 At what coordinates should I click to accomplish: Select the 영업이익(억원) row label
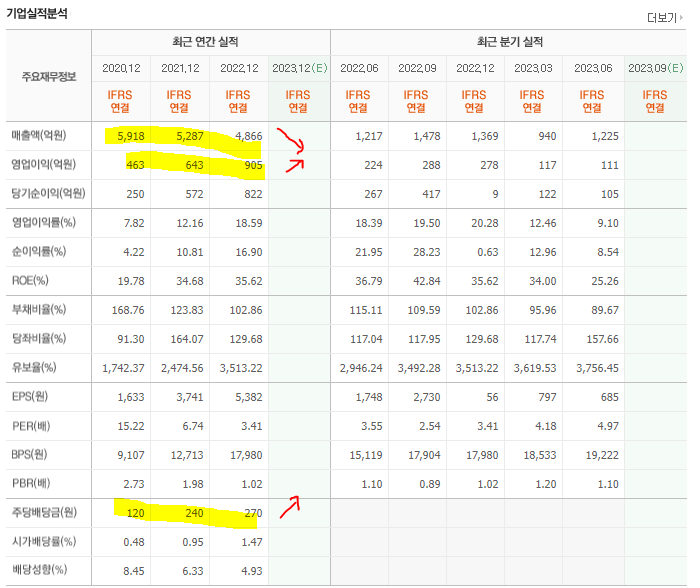tap(44, 164)
